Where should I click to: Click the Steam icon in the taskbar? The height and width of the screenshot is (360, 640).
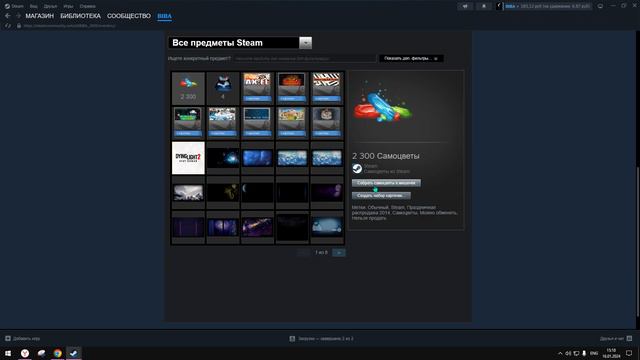tap(74, 353)
